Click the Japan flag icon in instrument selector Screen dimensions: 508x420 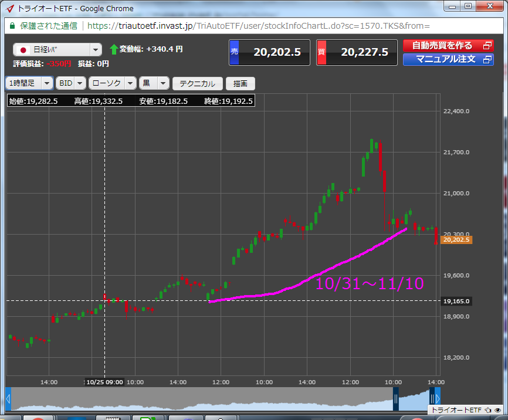(x=23, y=50)
